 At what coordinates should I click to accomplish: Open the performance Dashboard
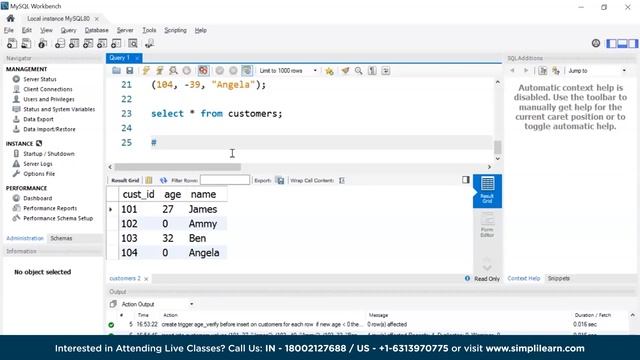[x=38, y=198]
